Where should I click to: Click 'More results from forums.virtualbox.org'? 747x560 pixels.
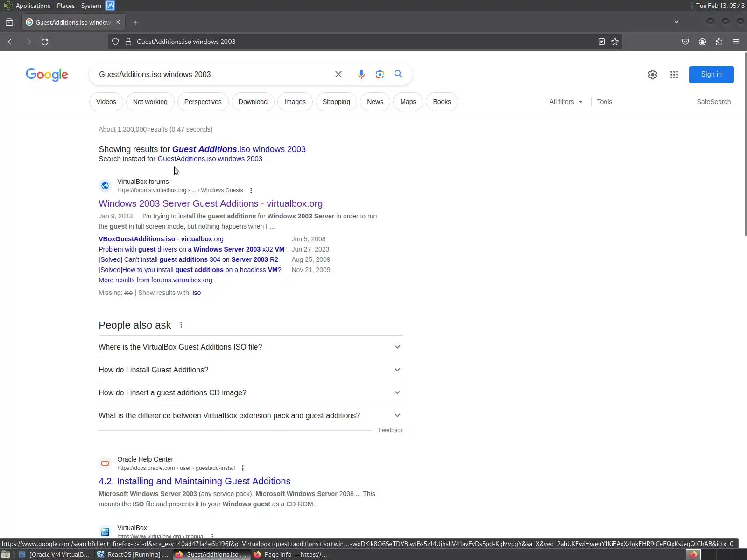[x=155, y=280]
